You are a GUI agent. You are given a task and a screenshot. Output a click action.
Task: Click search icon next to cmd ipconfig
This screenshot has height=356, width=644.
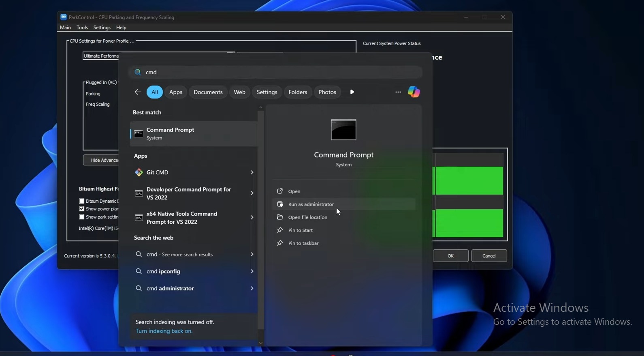pyautogui.click(x=139, y=271)
